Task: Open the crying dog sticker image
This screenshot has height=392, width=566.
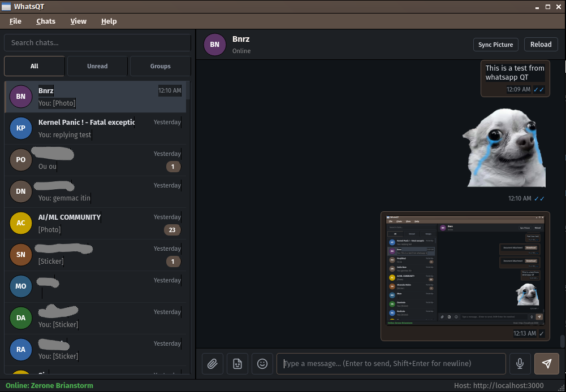Action: click(504, 148)
